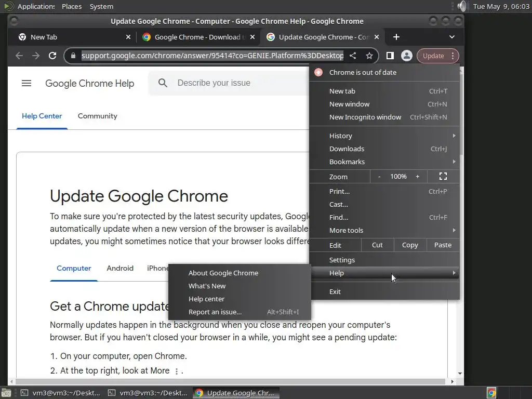Screen dimensions: 532x399
Task: Click the search magnifier icon
Action: tap(163, 83)
